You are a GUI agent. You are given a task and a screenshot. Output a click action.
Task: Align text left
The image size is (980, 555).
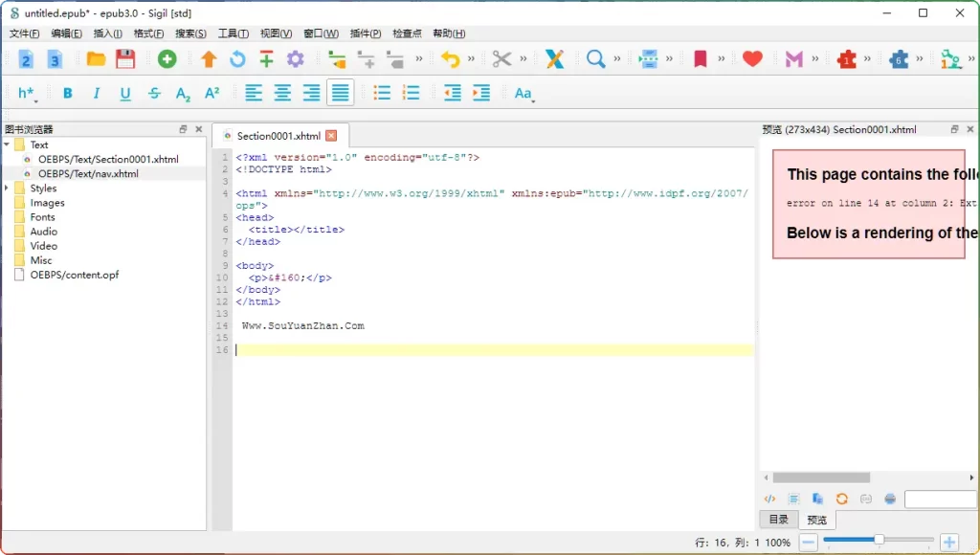(x=253, y=93)
